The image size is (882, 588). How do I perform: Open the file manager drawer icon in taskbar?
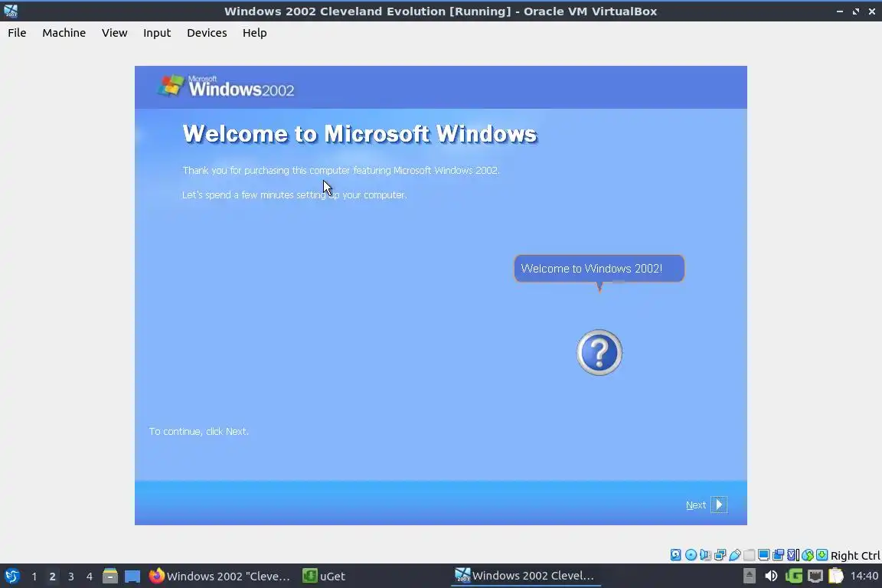110,577
